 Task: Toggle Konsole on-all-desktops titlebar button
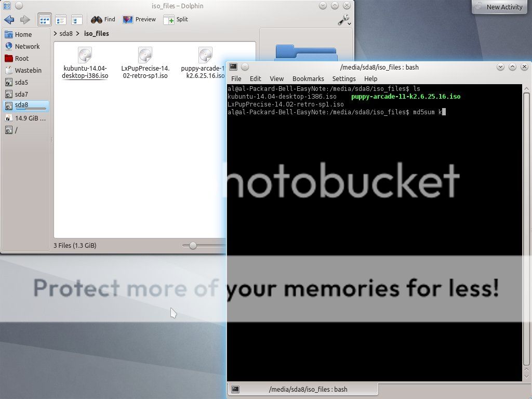coord(245,67)
